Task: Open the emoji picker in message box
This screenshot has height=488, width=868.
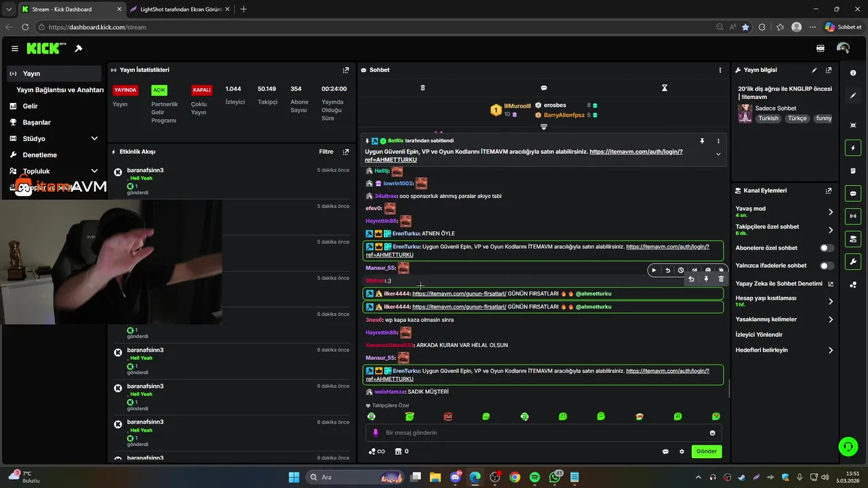Action: pos(712,432)
